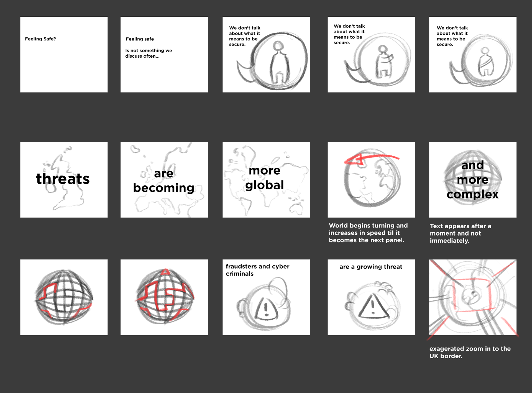
Task: Select the 'are becoming' Europe map panel
Action: [x=164, y=180]
